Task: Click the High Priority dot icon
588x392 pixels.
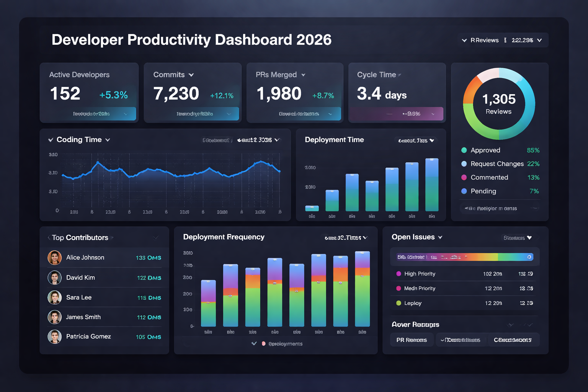Action: pyautogui.click(x=399, y=274)
